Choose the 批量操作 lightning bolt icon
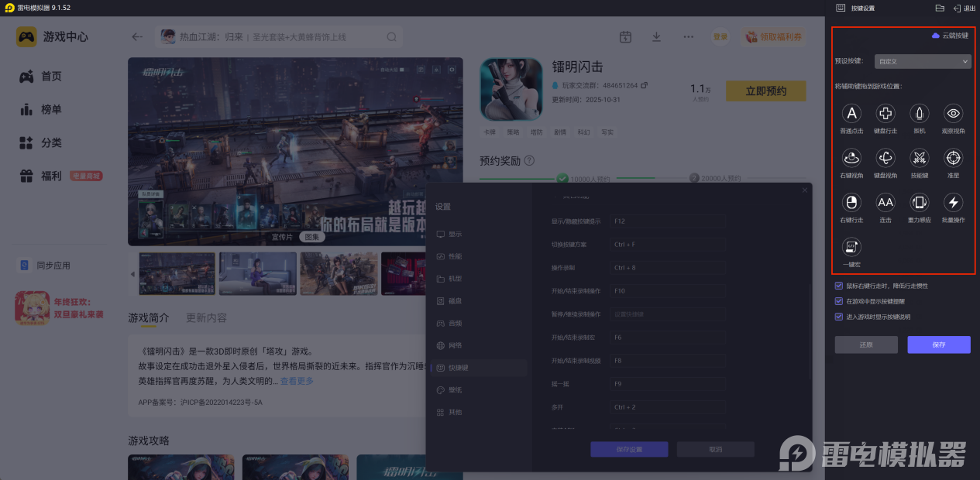 (x=954, y=203)
